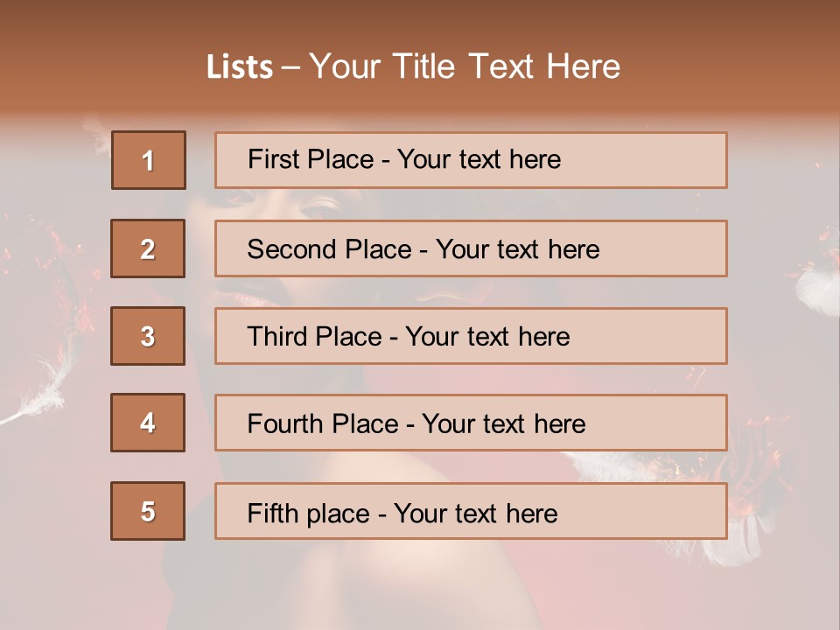This screenshot has height=630, width=840.
Task: Click the number 1 box
Action: click(148, 160)
